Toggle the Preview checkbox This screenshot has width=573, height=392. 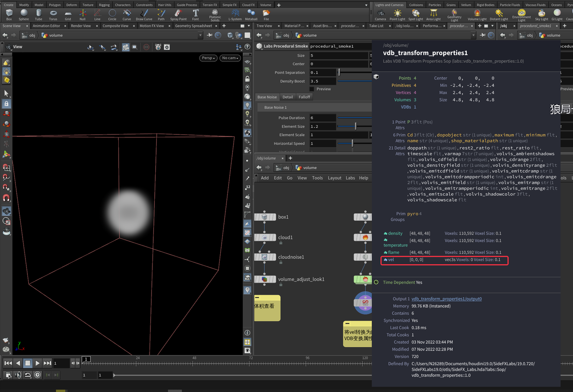click(311, 89)
